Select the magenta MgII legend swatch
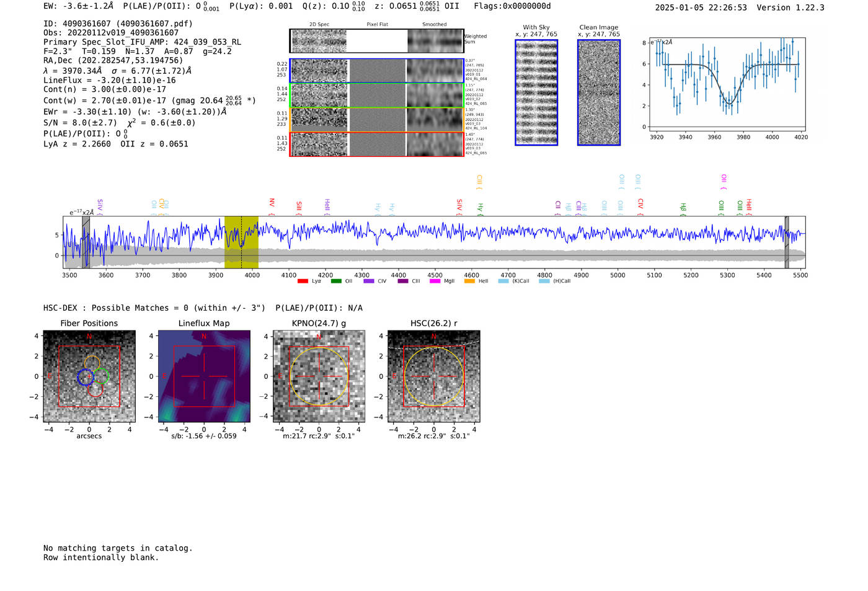Image resolution: width=868 pixels, height=591 pixels. point(435,281)
